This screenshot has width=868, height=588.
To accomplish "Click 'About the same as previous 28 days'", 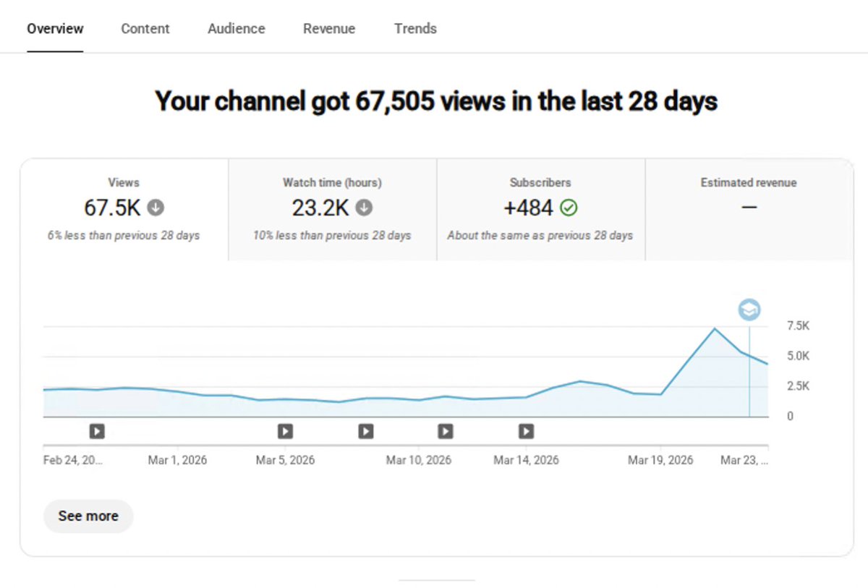I will tap(540, 236).
